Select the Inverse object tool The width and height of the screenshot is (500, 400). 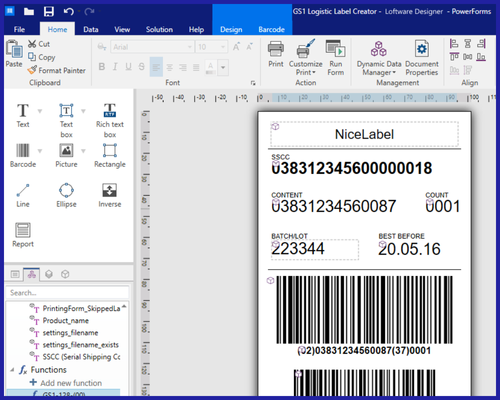110,195
